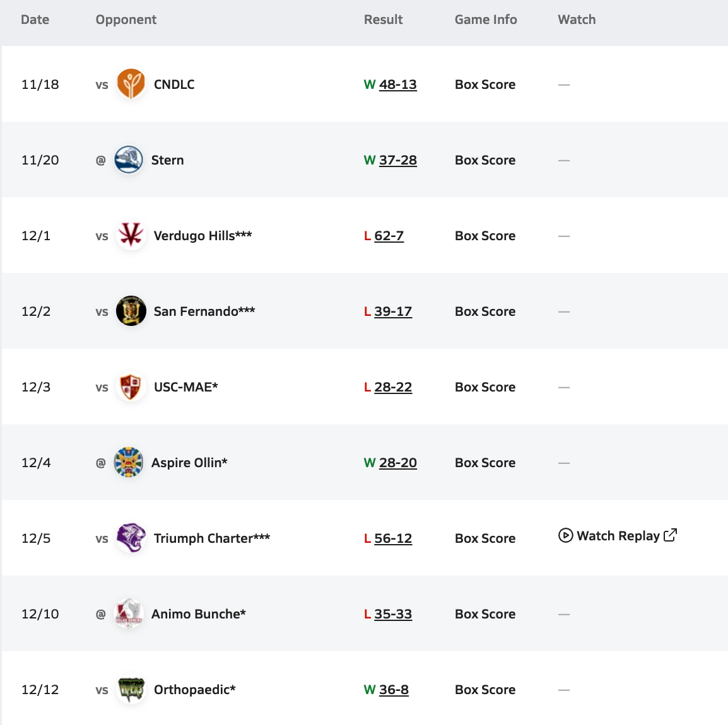Open the Watch Replay external link icon

[671, 535]
